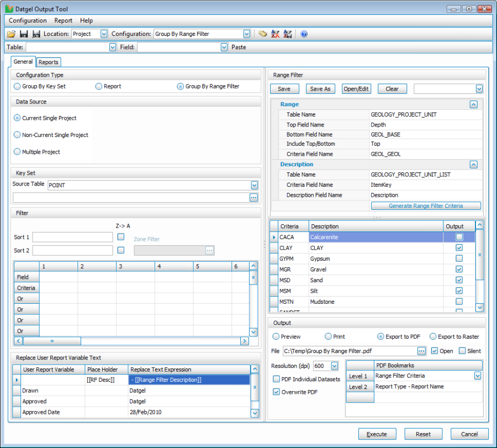
Task: Click Generate Range Filter Criteria button
Action: point(426,206)
